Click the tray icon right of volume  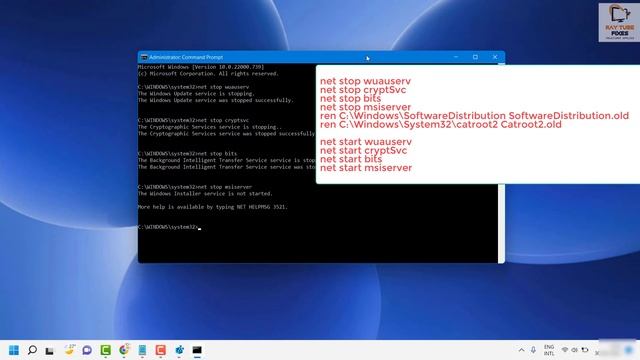click(585, 350)
